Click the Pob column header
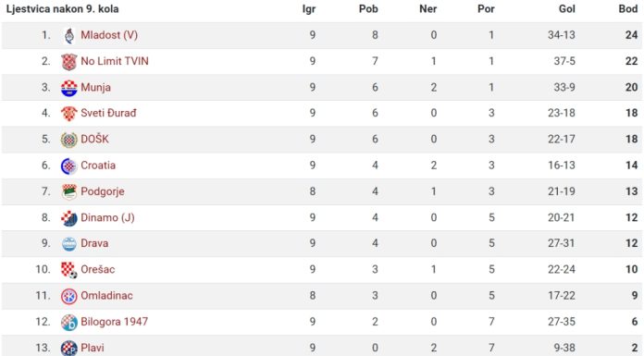Viewport: 644px width, 356px height. tap(368, 9)
